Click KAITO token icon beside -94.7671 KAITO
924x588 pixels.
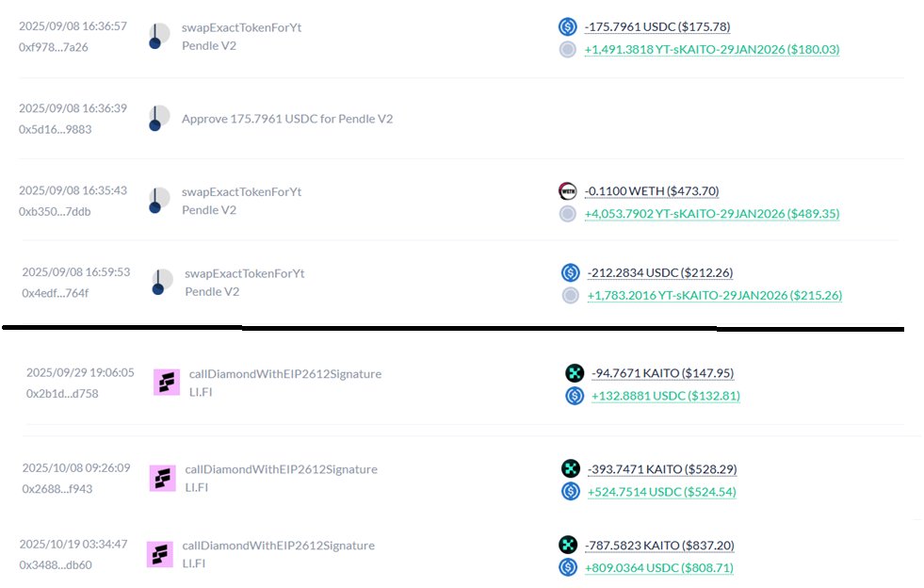(x=575, y=373)
